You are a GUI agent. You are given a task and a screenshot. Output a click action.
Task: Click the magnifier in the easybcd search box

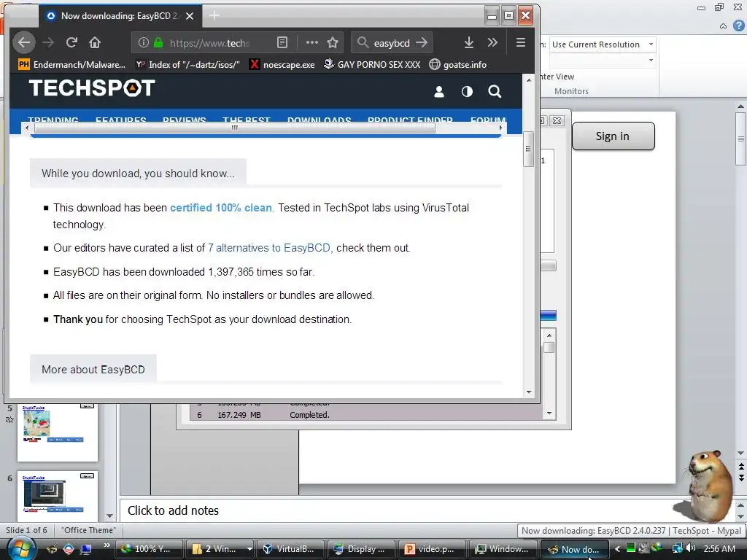tap(363, 43)
